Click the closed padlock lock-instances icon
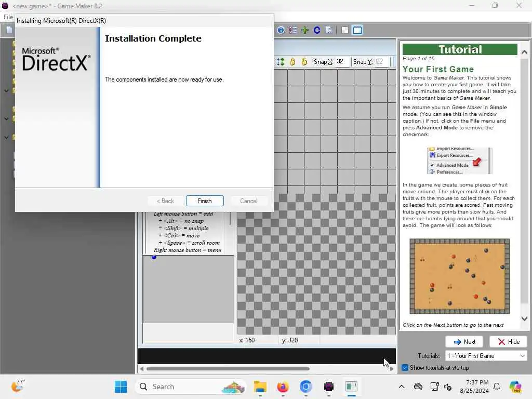Screen dimensions: 532x399 [x=292, y=62]
